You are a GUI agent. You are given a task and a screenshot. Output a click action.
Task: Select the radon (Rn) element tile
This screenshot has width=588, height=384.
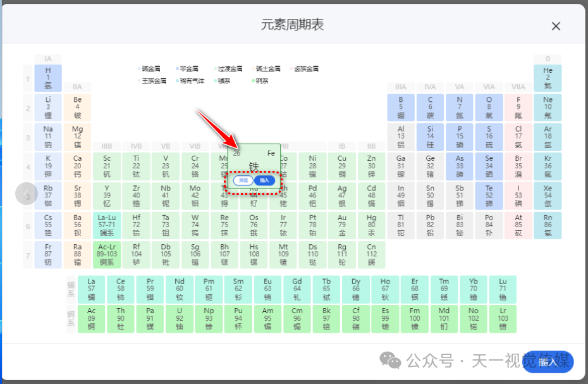548,225
